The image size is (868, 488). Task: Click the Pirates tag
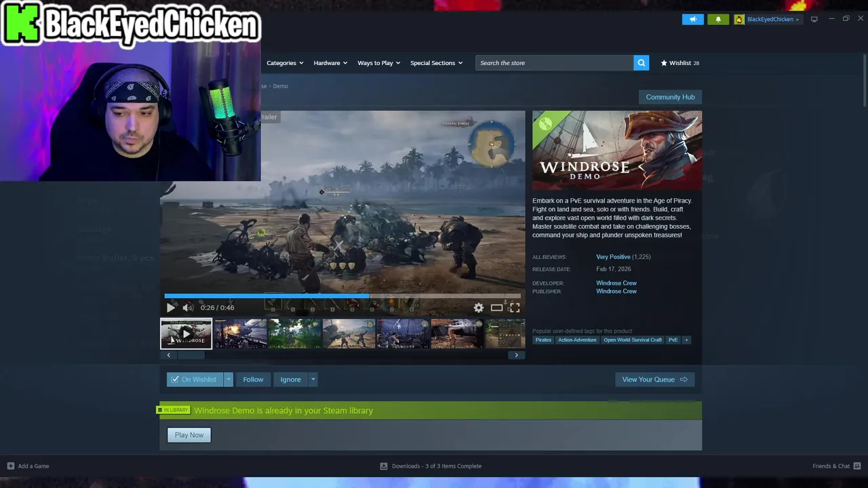tap(543, 340)
